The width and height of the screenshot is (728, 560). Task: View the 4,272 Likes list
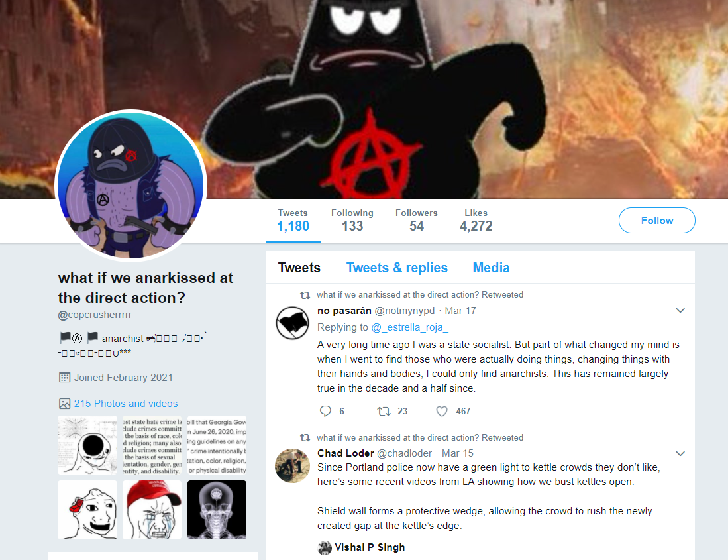pos(476,221)
